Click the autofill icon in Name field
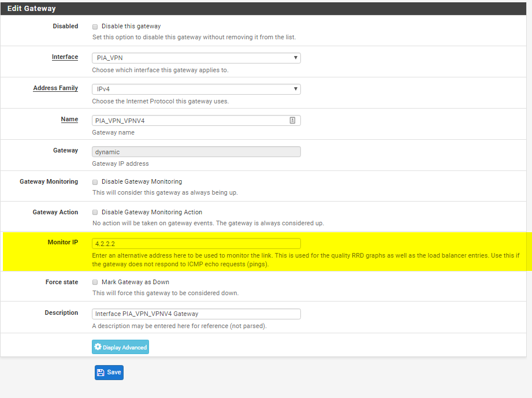This screenshot has height=398, width=532. click(x=292, y=121)
